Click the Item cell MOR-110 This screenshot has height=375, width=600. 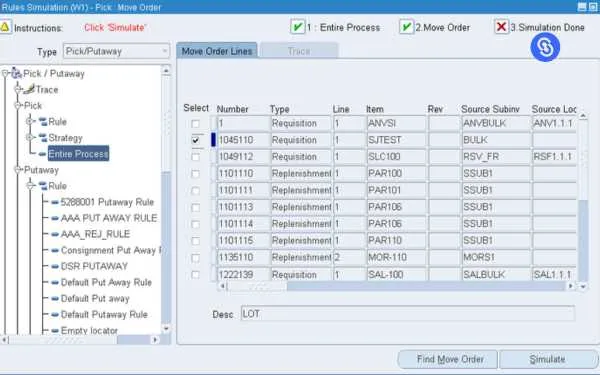(396, 258)
